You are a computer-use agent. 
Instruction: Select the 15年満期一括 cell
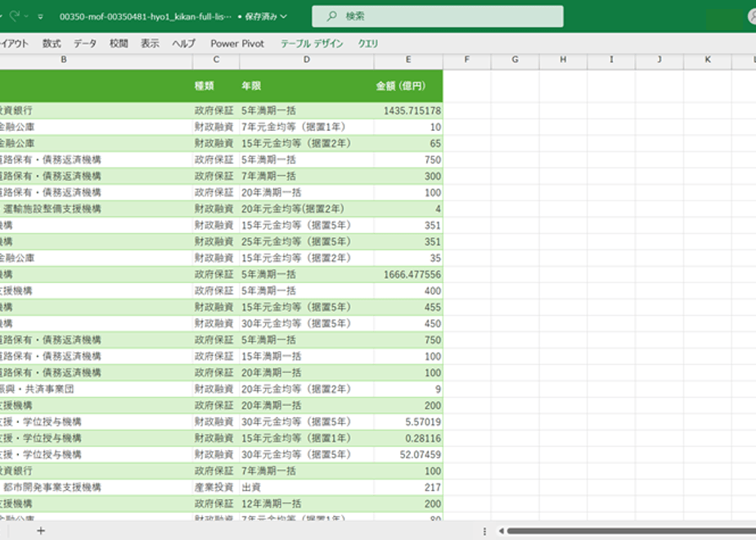307,356
